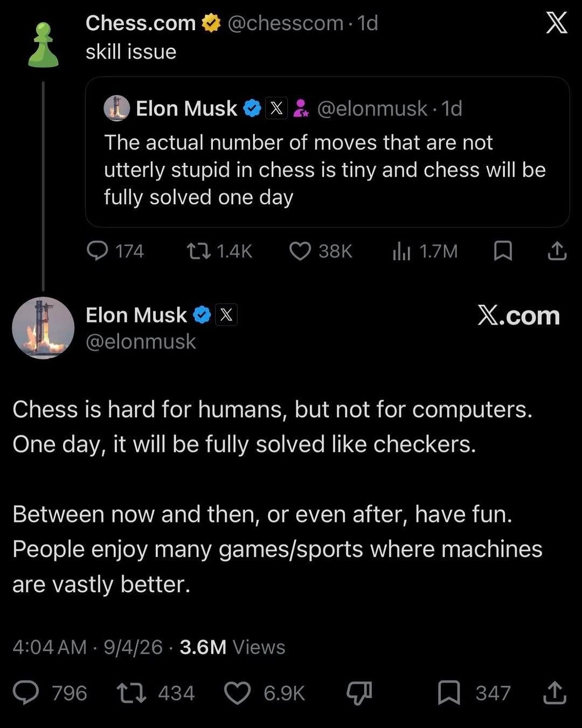
Task: Open the Chess.com green pawn avatar
Action: 43,45
